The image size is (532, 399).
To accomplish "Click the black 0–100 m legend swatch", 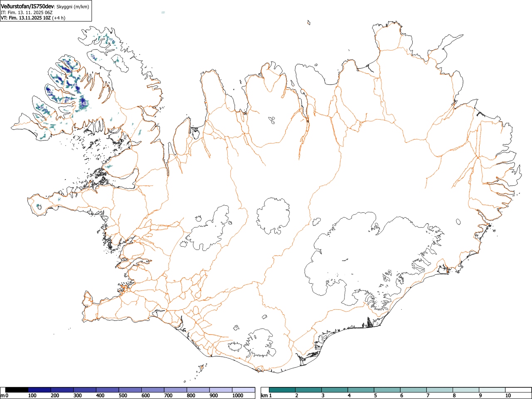I will click(x=17, y=390).
